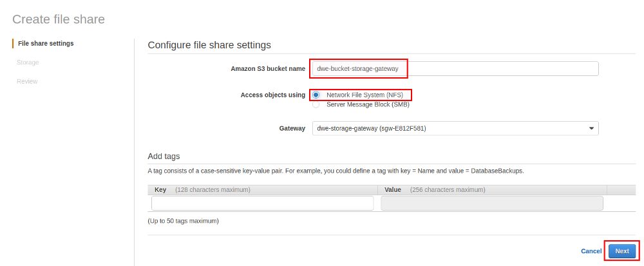Click the Configure file share settings heading
The image size is (644, 266).
click(x=209, y=45)
